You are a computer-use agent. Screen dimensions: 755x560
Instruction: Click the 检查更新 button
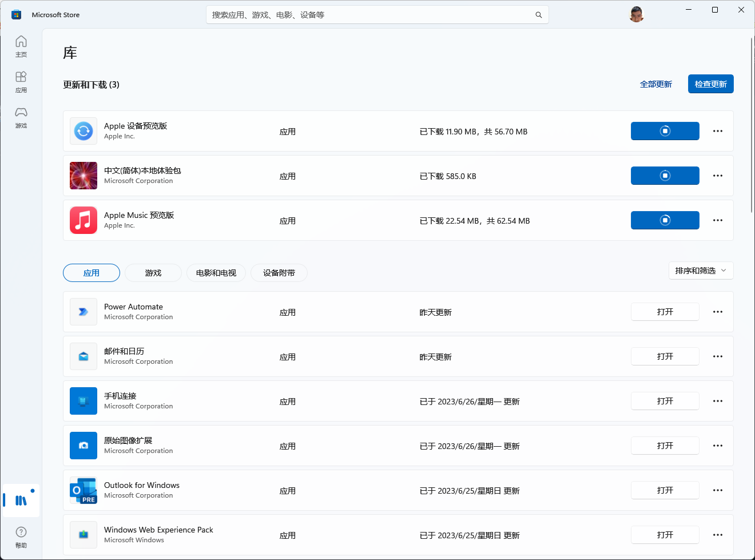click(x=710, y=84)
